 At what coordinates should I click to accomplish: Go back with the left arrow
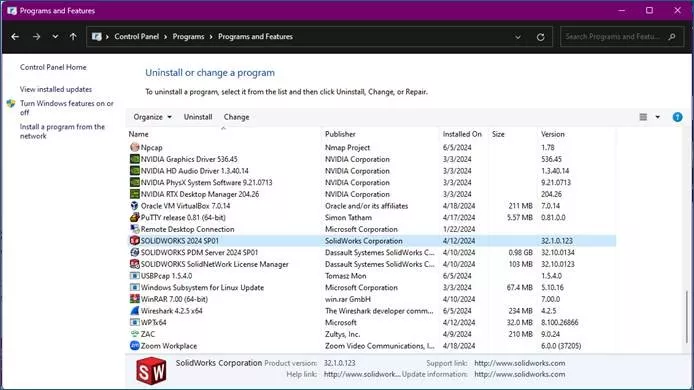point(15,37)
